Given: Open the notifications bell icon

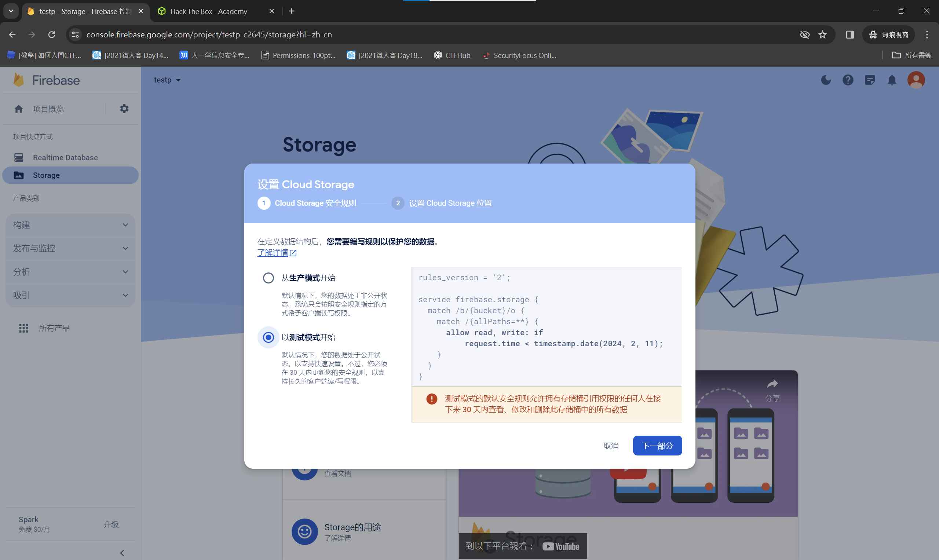Looking at the screenshot, I should click(x=892, y=80).
